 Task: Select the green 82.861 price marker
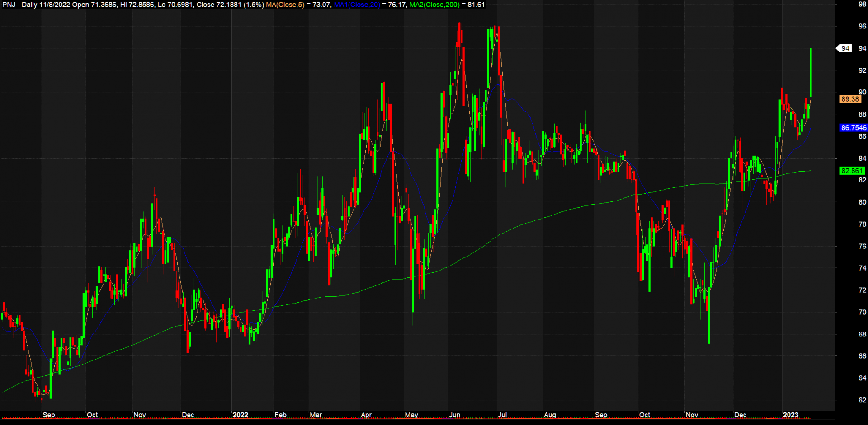coord(852,171)
